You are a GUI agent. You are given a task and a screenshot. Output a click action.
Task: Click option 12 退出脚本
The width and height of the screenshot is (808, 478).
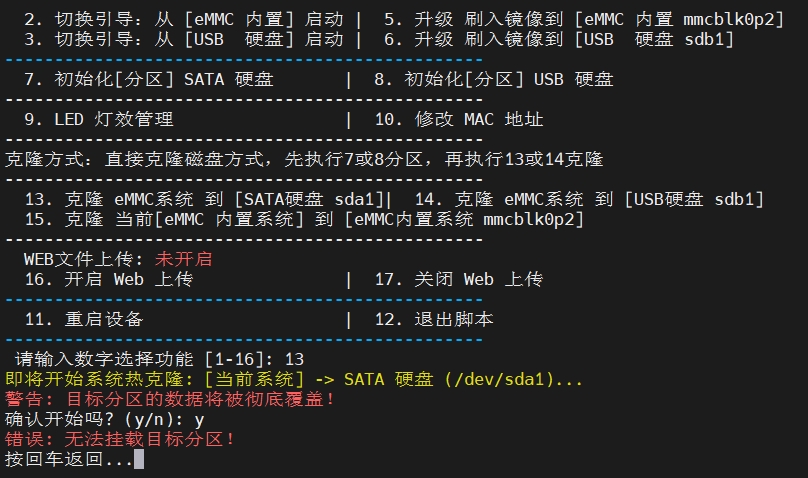coord(434,319)
